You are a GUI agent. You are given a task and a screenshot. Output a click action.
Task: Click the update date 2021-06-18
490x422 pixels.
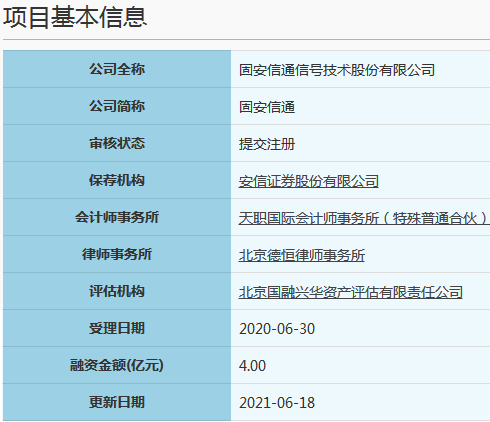(277, 403)
